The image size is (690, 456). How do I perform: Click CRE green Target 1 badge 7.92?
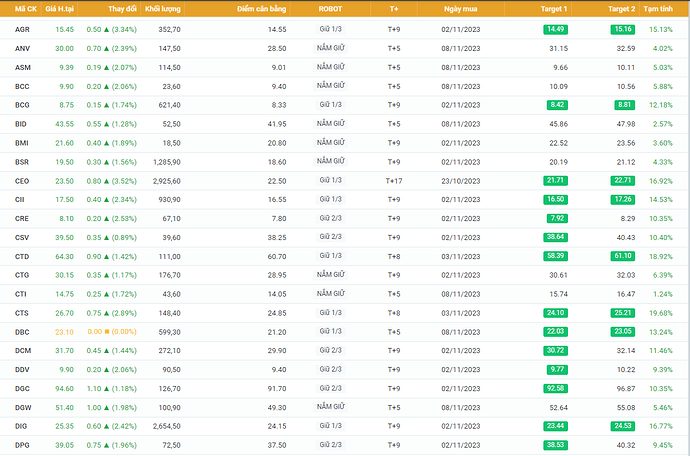click(x=557, y=219)
